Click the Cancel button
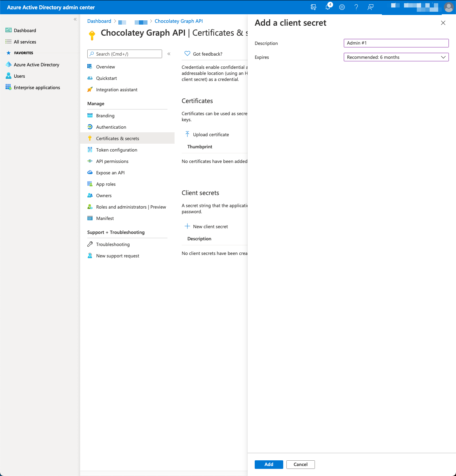 (x=301, y=465)
